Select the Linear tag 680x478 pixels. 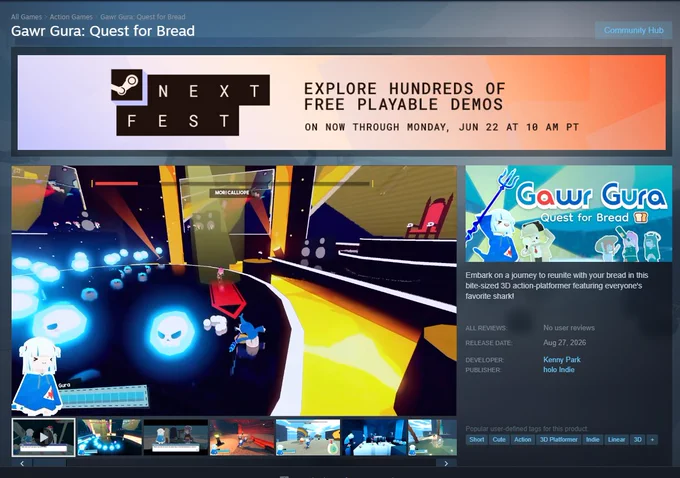point(616,439)
